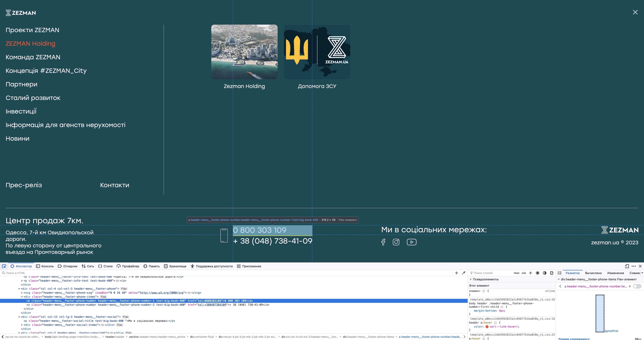This screenshot has width=644, height=340.
Task: Toggle the :hov pseudo-class panel
Action: [516, 273]
